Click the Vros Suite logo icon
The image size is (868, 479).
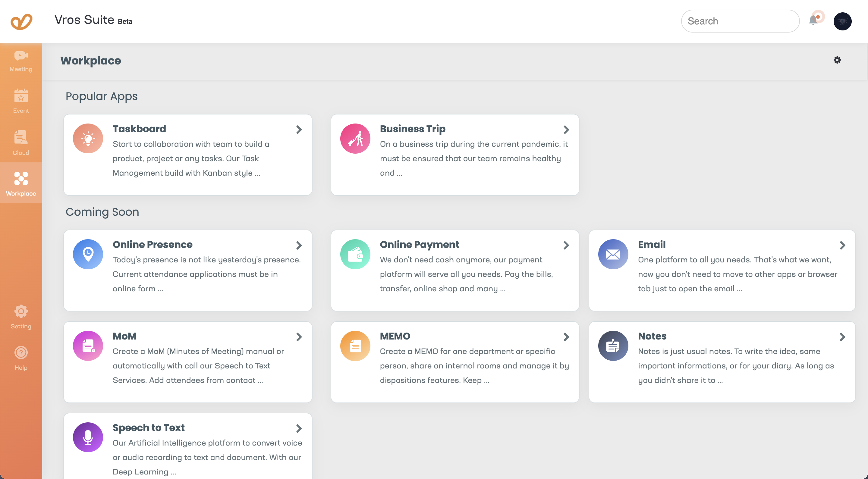(x=21, y=22)
